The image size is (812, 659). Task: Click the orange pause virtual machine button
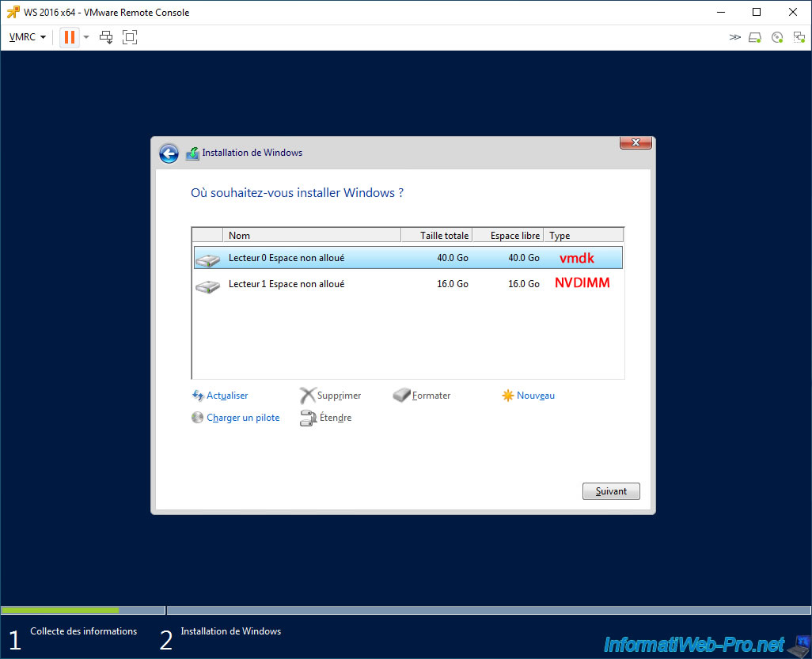[x=70, y=37]
